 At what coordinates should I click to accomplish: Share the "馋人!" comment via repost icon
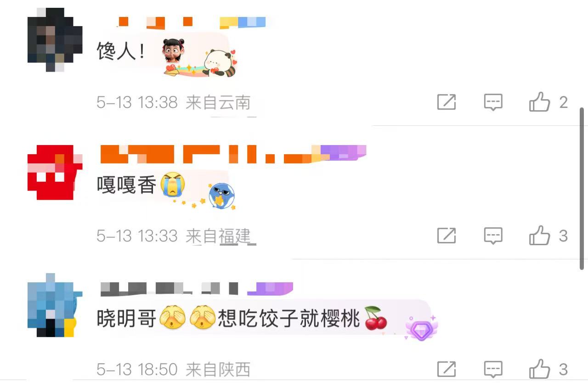446,102
